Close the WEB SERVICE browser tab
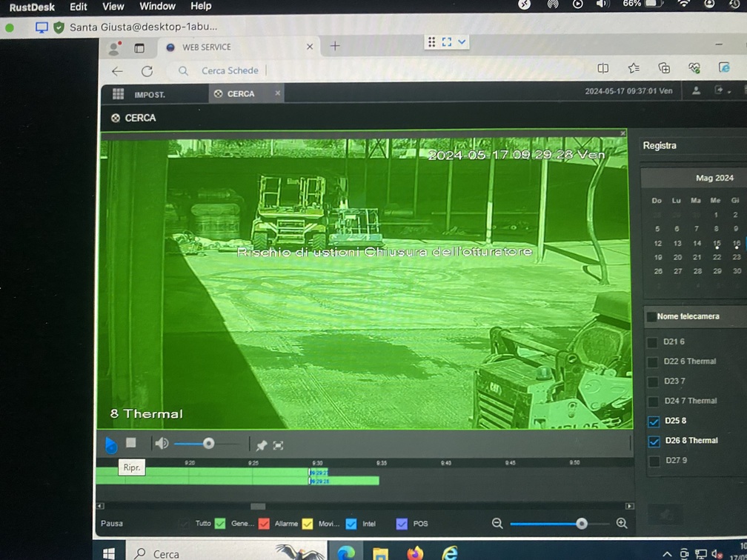747x560 pixels. point(310,47)
